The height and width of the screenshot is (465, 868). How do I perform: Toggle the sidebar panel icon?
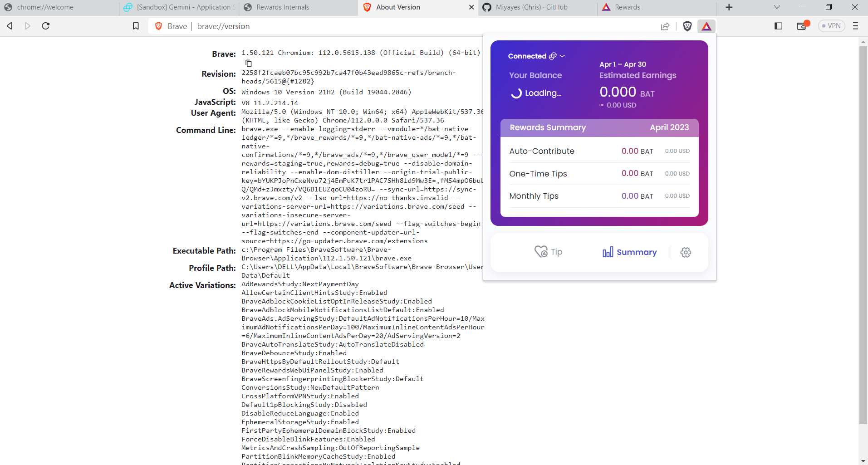click(779, 26)
